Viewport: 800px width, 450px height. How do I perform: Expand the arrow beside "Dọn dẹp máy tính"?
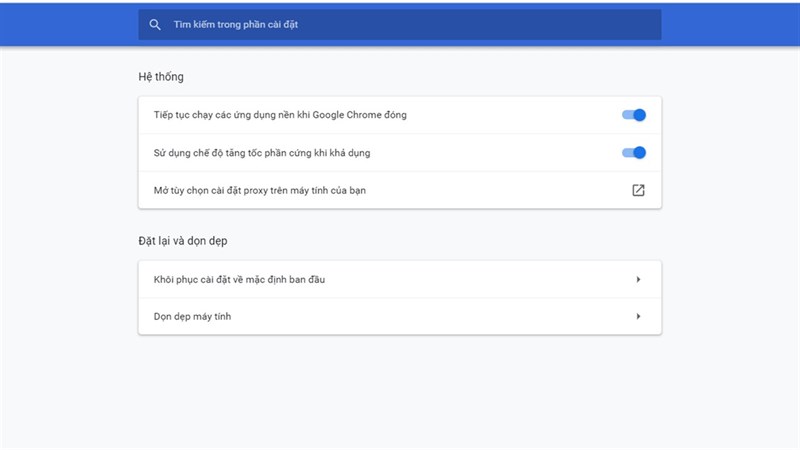(x=638, y=317)
